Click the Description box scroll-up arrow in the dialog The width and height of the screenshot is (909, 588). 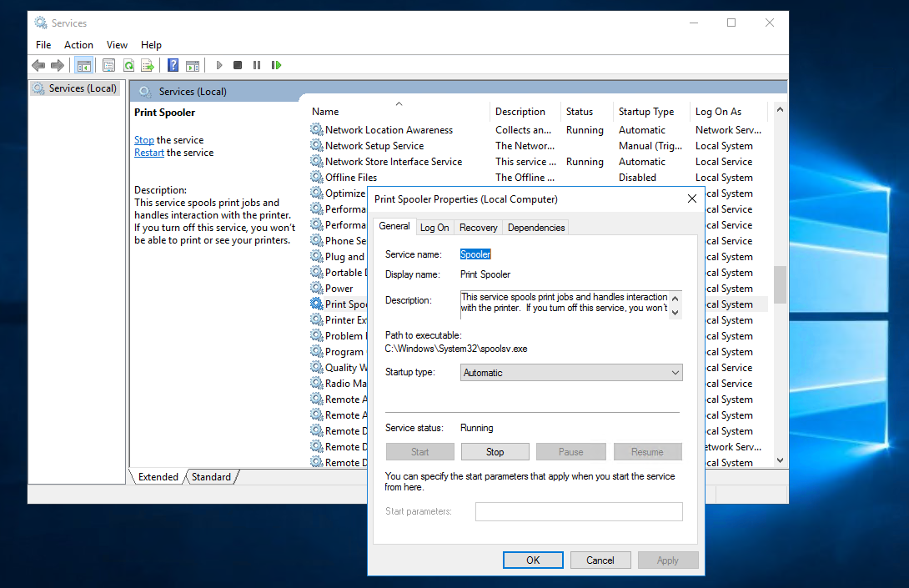(675, 298)
